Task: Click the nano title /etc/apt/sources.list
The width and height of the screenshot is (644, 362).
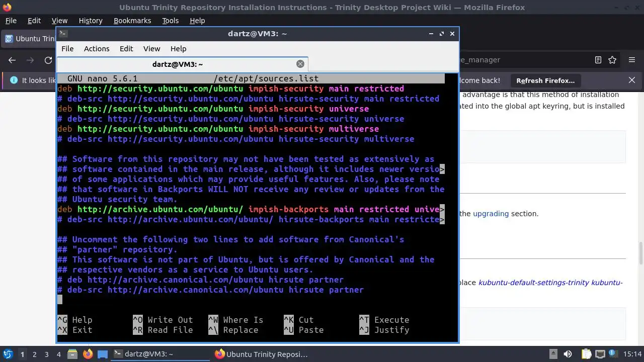Action: click(266, 78)
